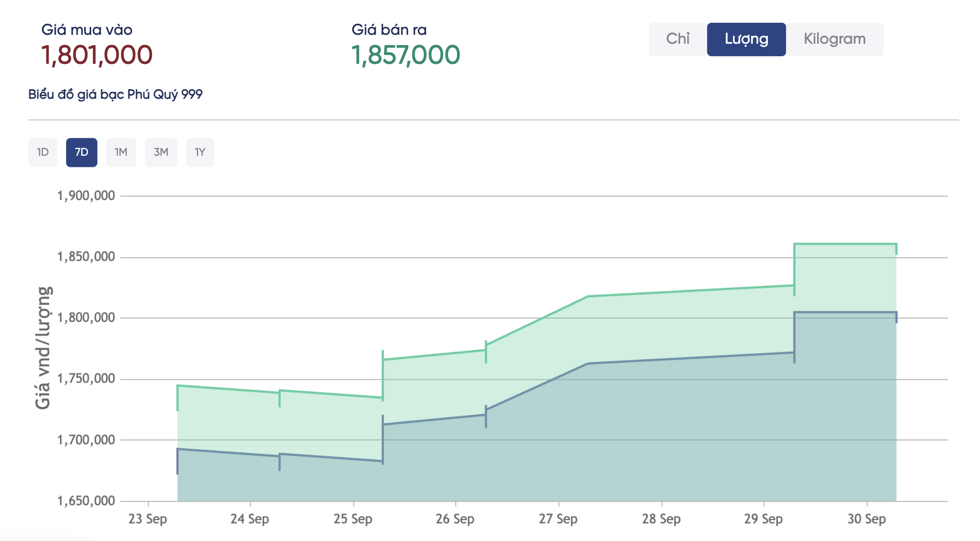980x541 pixels.
Task: Choose the Kilogram unit tab
Action: (835, 39)
